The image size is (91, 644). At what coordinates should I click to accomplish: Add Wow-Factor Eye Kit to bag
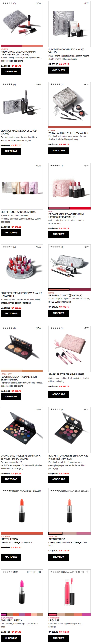(59, 151)
